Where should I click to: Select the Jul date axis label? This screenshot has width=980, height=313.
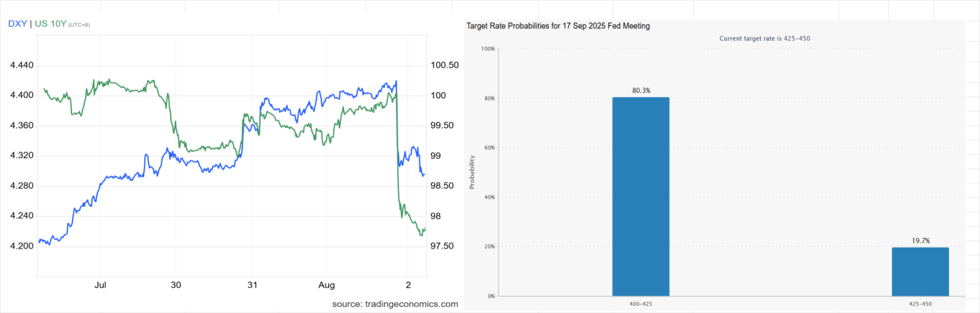pyautogui.click(x=100, y=285)
